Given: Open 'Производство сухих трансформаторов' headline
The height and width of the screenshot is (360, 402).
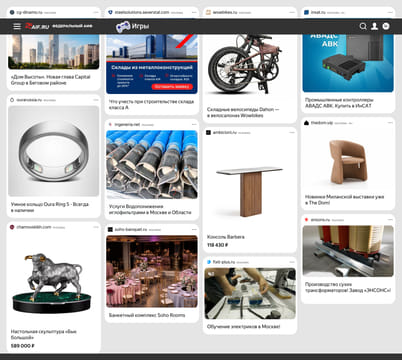Looking at the screenshot, I should point(348,287).
